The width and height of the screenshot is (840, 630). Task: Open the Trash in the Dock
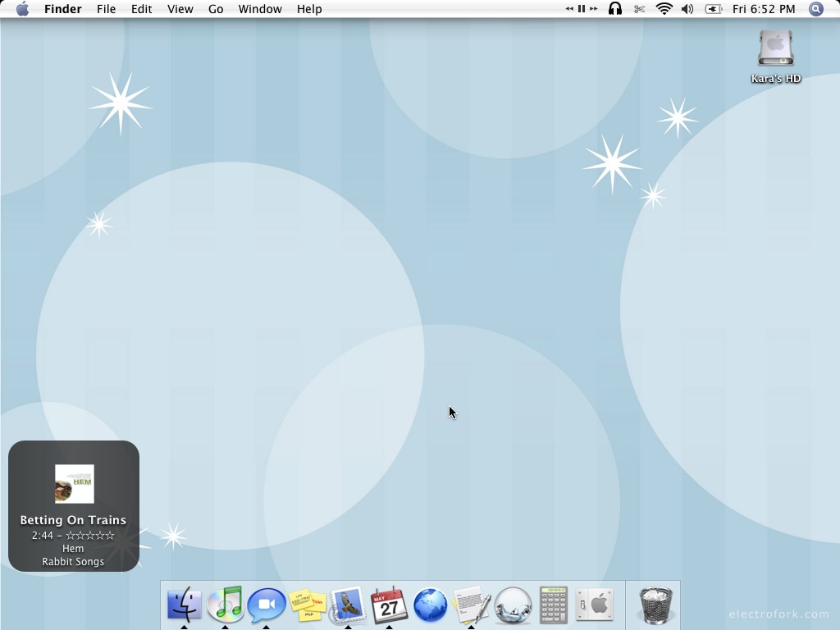(x=655, y=605)
